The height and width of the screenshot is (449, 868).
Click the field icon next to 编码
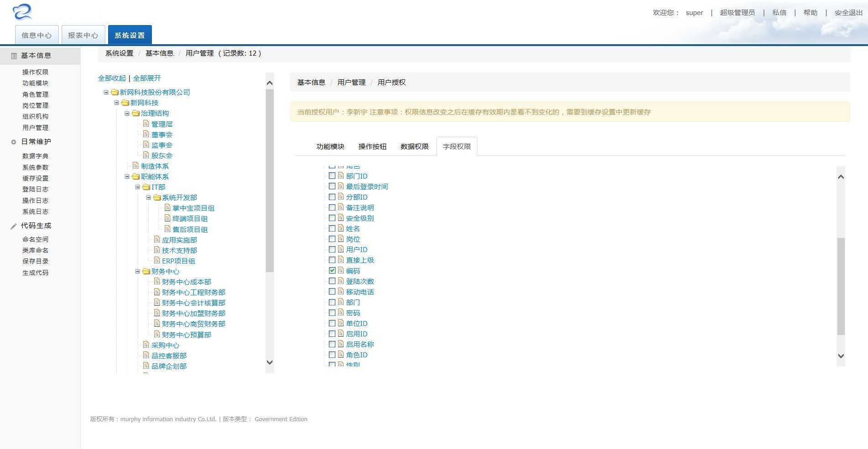[341, 270]
